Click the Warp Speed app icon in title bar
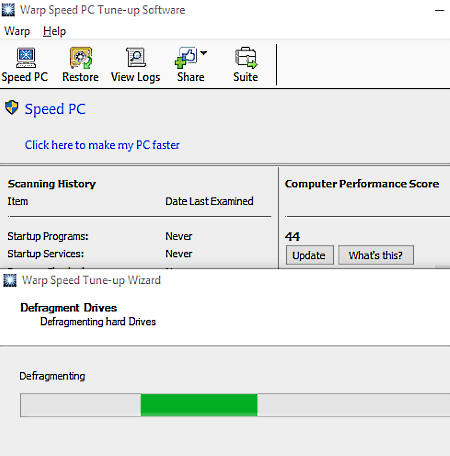Screen dimensions: 450x456 [x=8, y=10]
